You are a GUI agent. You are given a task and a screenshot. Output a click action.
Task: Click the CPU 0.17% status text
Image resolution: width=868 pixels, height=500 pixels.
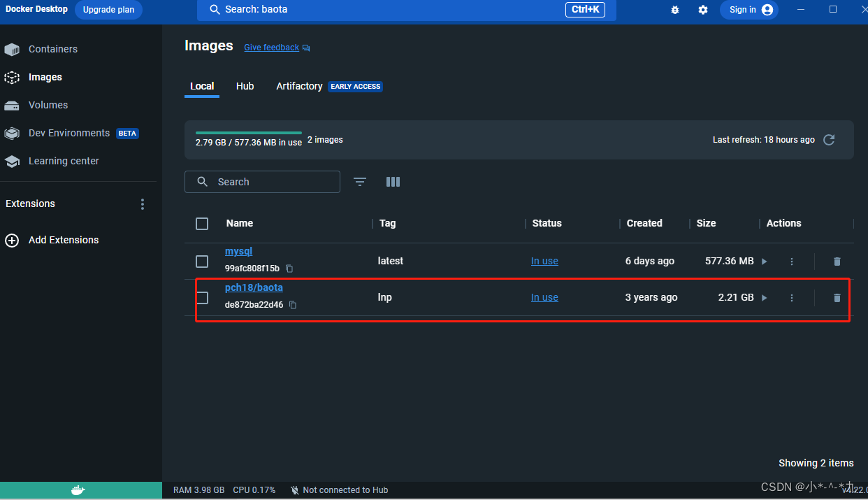pyautogui.click(x=254, y=490)
